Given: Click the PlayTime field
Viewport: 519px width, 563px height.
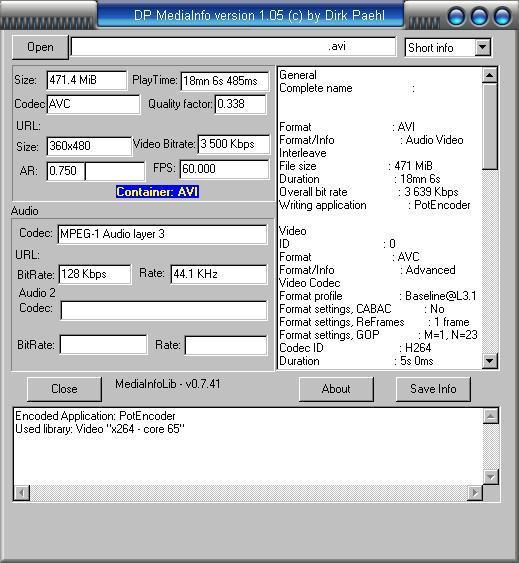Looking at the screenshot, I should pos(225,81).
